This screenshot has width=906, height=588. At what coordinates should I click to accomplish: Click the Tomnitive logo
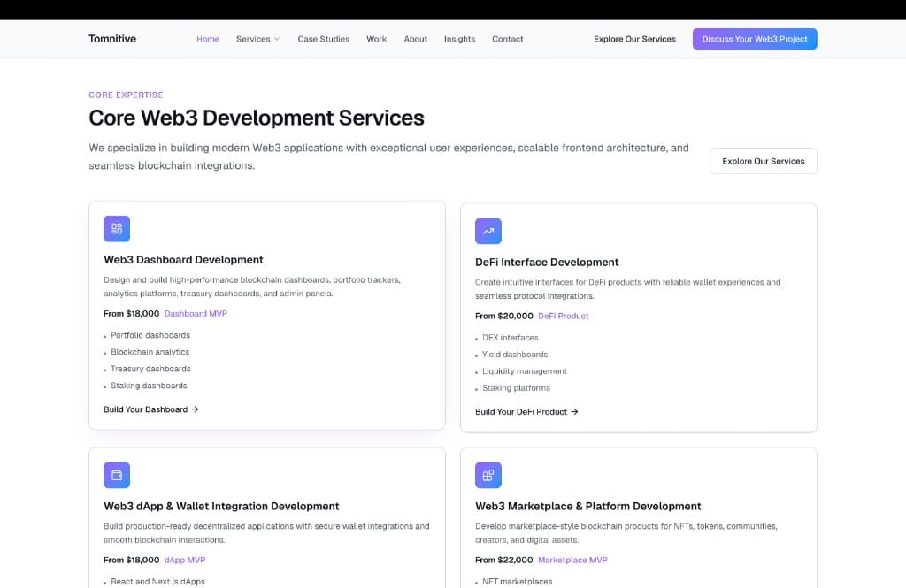coord(112,39)
